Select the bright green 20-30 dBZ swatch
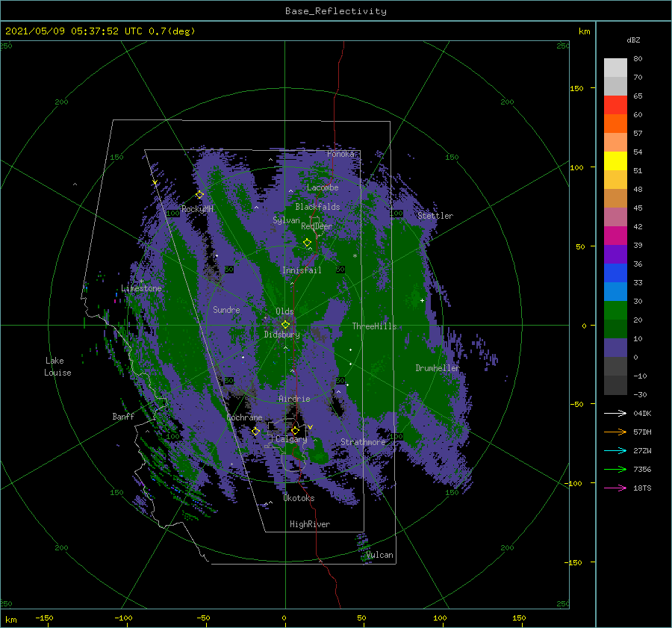The height and width of the screenshot is (628, 672). (615, 311)
